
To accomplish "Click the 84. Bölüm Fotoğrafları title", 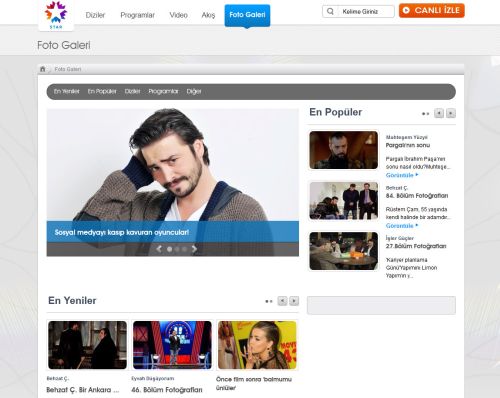I will click(417, 196).
